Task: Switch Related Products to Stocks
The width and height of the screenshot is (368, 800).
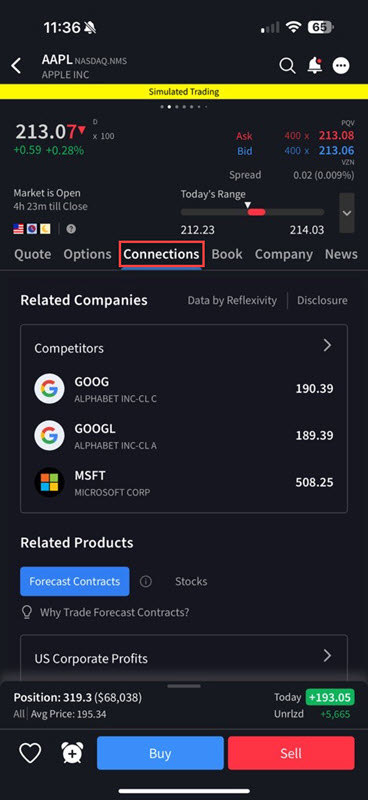Action: coord(191,582)
